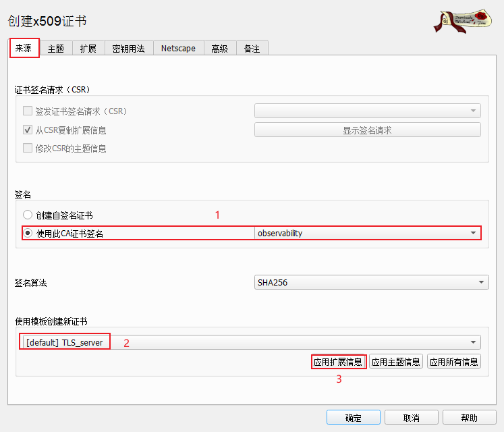Click the 应用扩展信息 button

[338, 362]
